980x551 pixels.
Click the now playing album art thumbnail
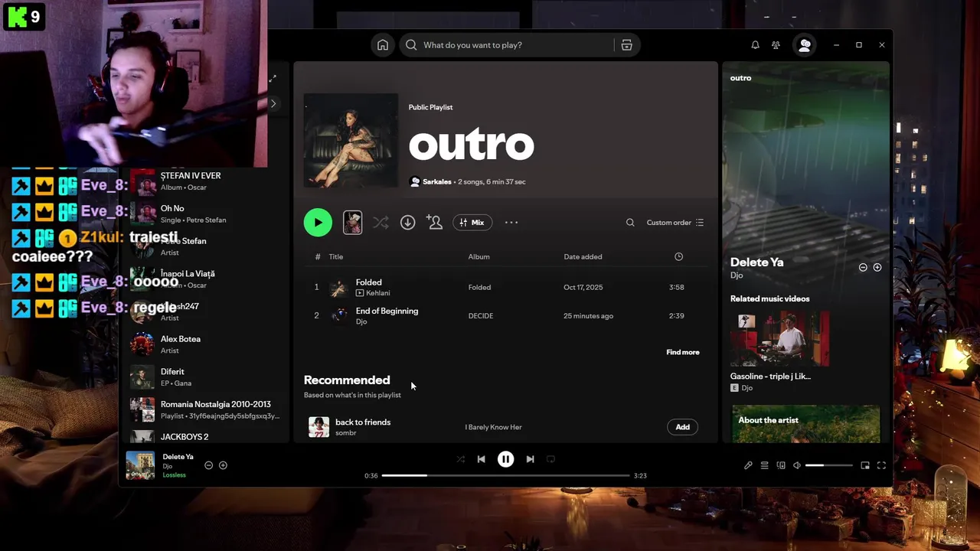click(x=140, y=465)
